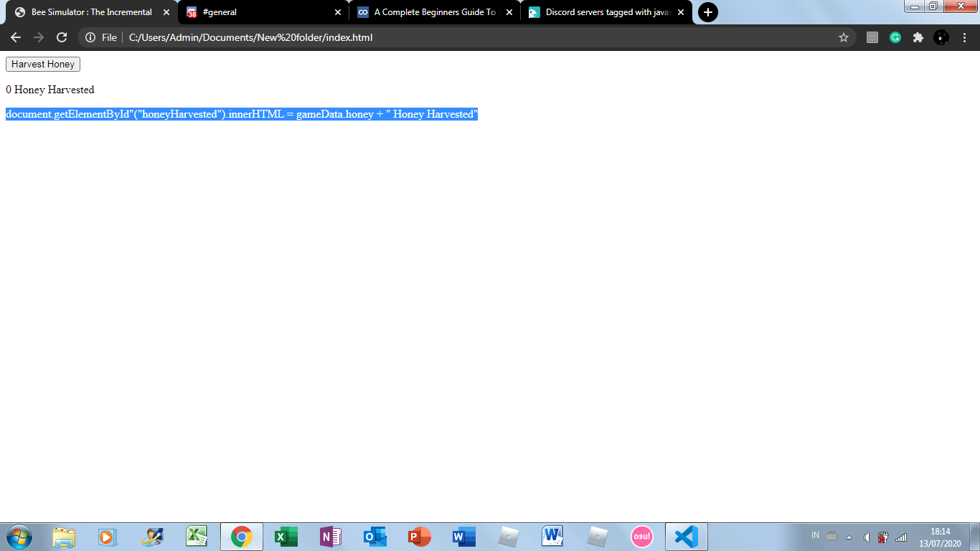Click the '0 Honey Harvested' text

50,90
